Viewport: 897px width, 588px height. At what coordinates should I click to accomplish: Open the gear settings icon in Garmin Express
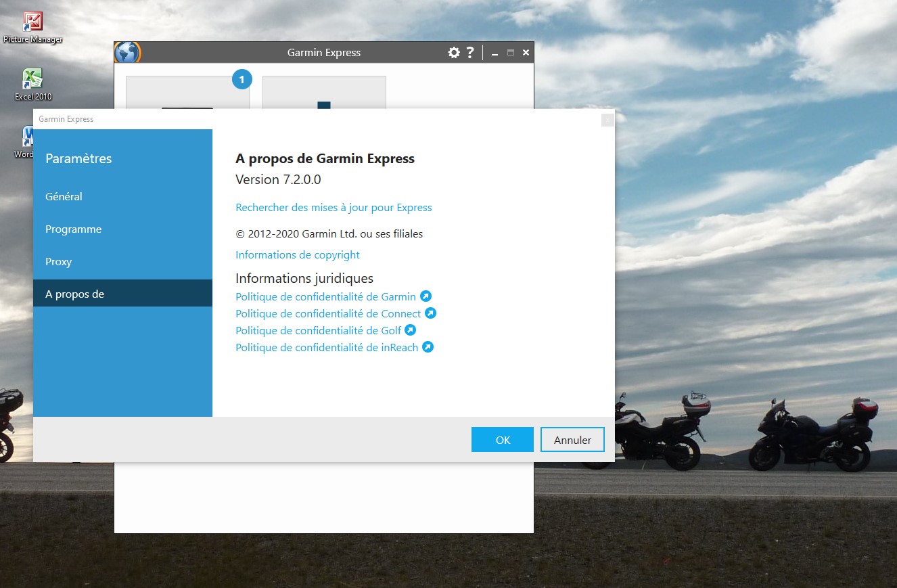[x=454, y=52]
